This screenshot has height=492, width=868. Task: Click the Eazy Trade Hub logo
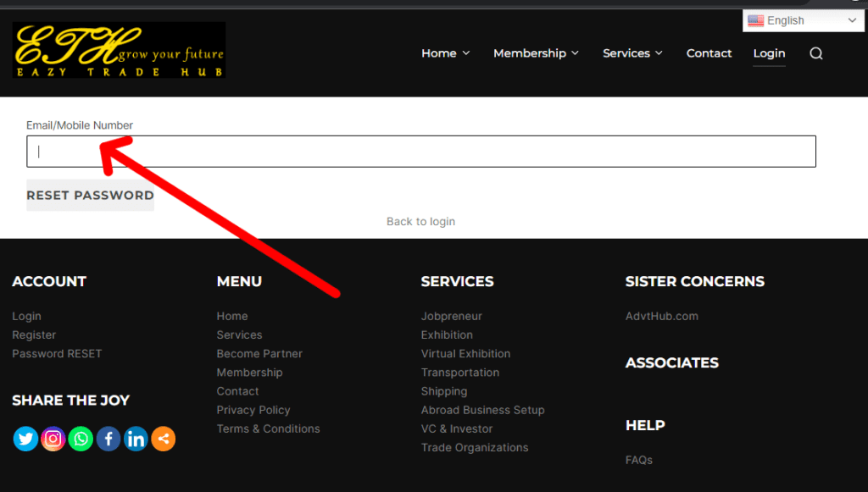click(119, 50)
